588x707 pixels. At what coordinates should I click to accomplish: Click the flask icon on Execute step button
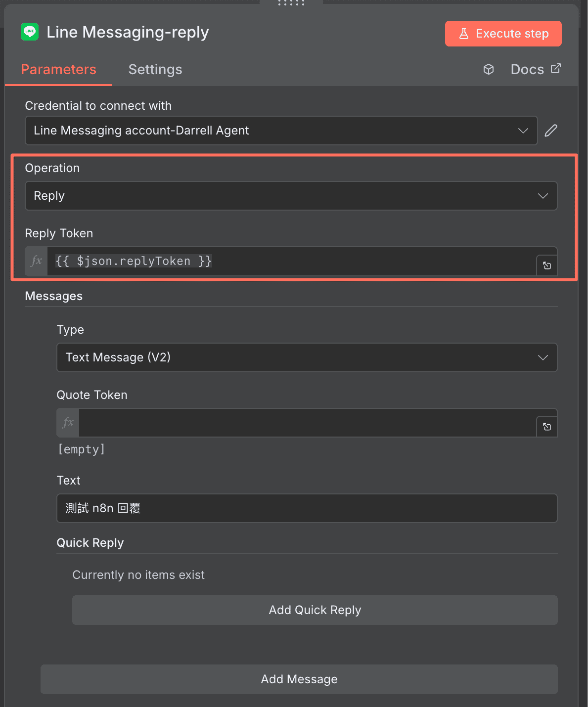[x=463, y=33]
